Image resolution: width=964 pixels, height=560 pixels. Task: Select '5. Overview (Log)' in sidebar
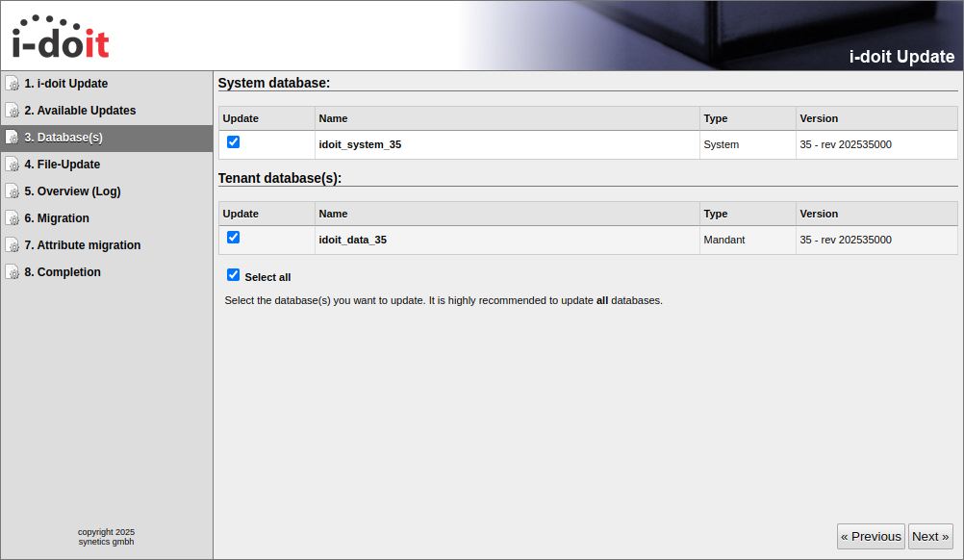pyautogui.click(x=72, y=191)
